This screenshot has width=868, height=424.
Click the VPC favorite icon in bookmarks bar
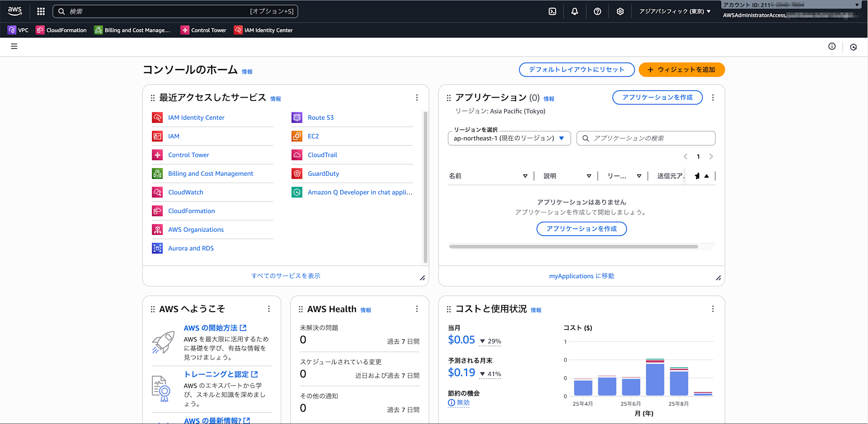12,30
